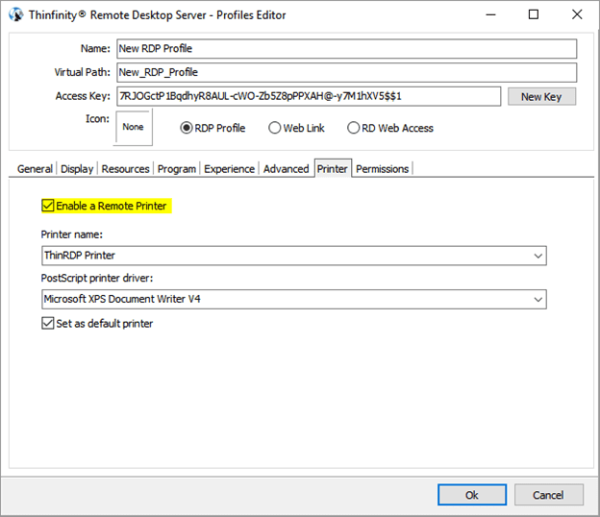Click the Cancel button
600x517 pixels.
[x=548, y=495]
